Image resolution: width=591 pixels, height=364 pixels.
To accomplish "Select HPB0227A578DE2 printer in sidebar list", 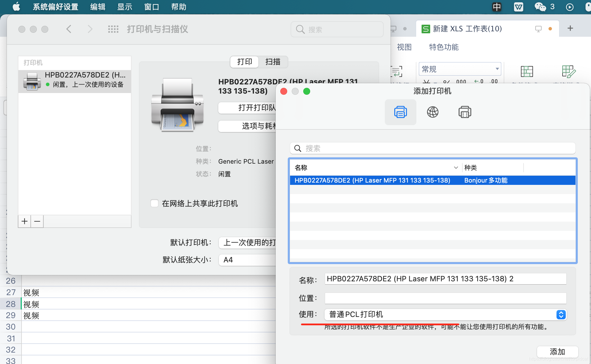I will 75,80.
